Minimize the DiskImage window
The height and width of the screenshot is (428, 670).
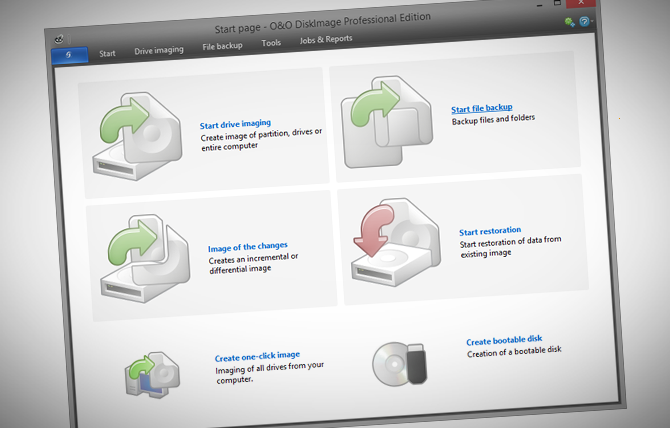[539, 5]
